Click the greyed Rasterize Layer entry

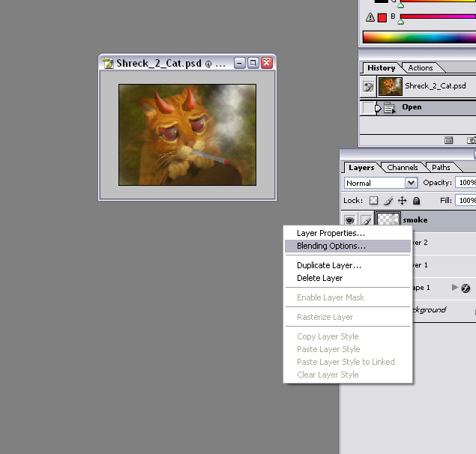[x=348, y=317]
